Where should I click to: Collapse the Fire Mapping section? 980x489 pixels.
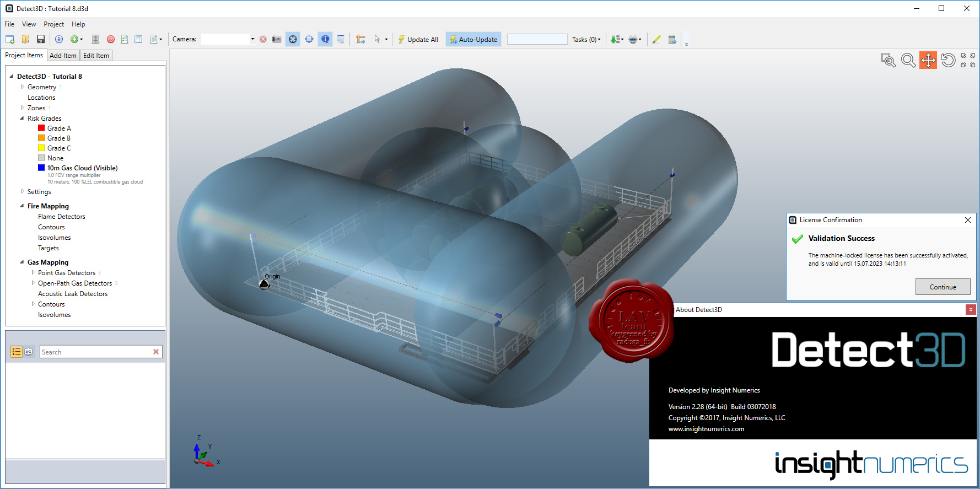point(22,206)
